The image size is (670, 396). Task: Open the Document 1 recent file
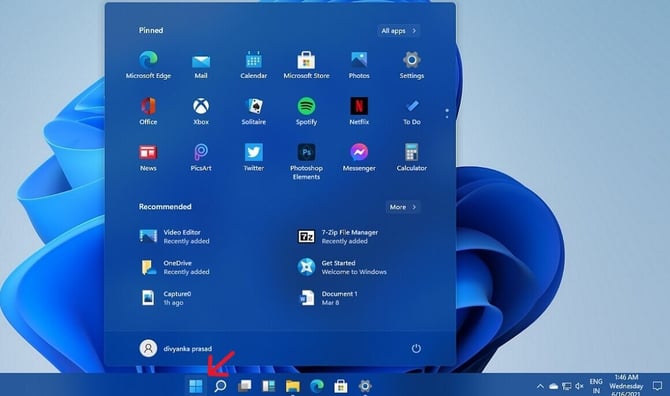coord(327,298)
